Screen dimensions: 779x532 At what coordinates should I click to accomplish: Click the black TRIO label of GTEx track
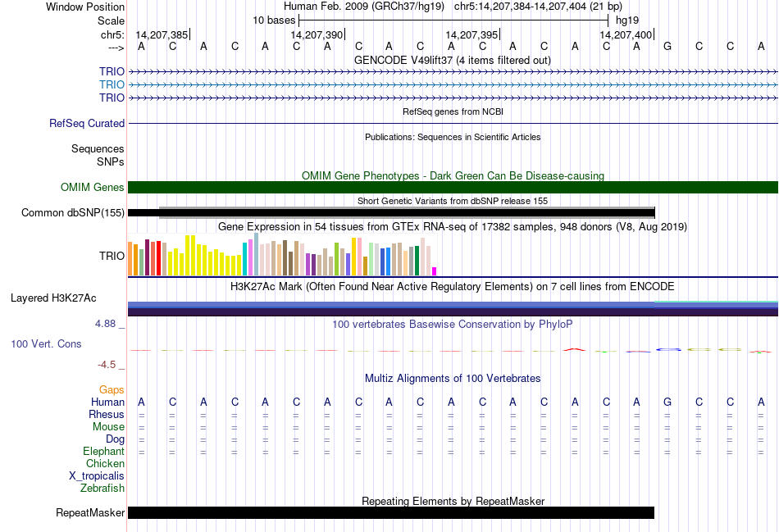[x=112, y=256]
